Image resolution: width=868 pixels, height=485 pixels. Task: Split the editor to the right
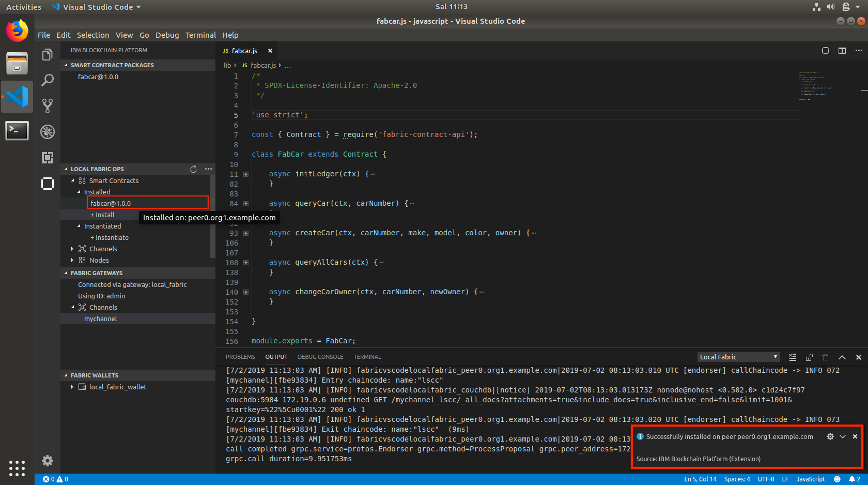click(x=842, y=51)
